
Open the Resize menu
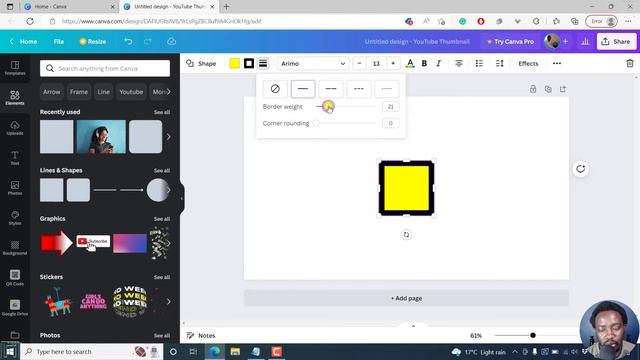93,41
